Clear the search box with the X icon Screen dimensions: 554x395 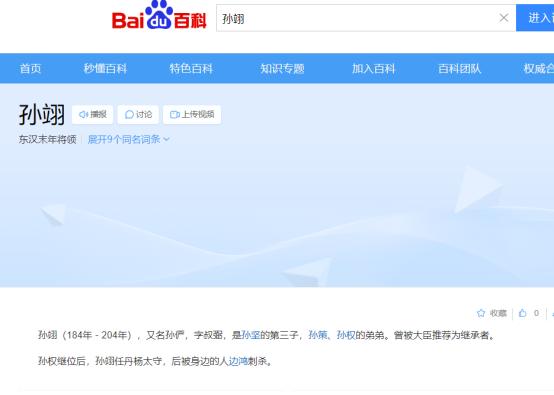point(504,18)
